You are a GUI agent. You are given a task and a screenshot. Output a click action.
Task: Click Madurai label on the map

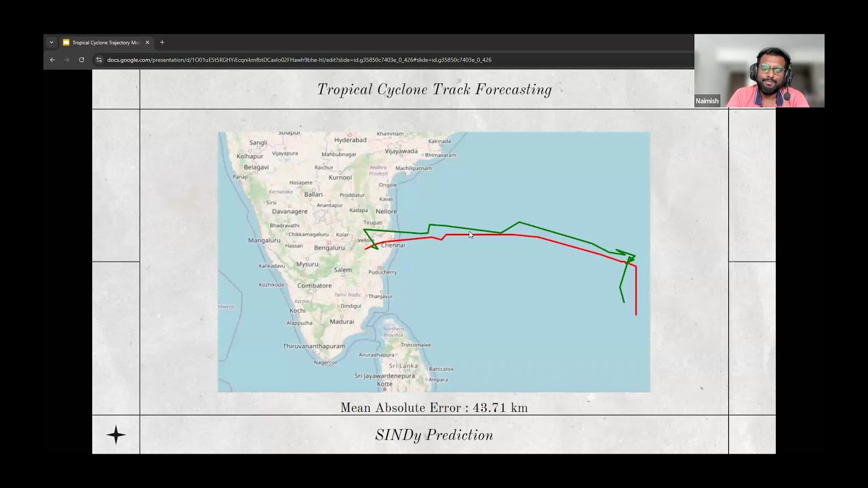coord(342,322)
